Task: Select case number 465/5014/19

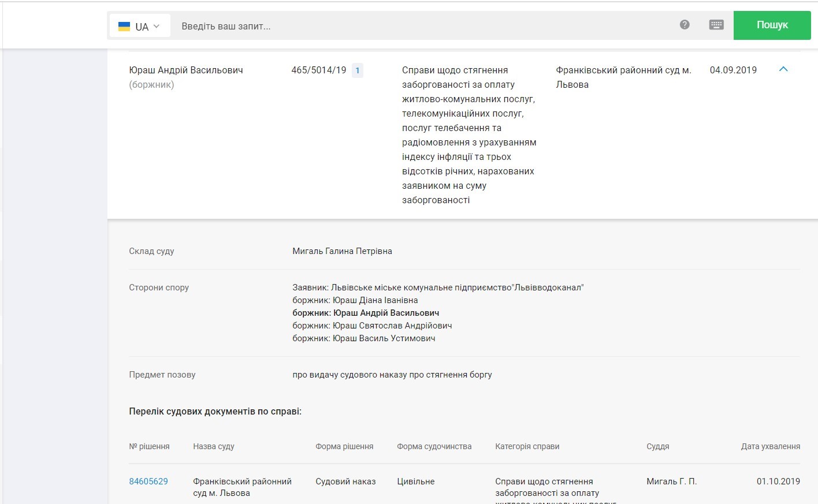Action: [x=318, y=70]
